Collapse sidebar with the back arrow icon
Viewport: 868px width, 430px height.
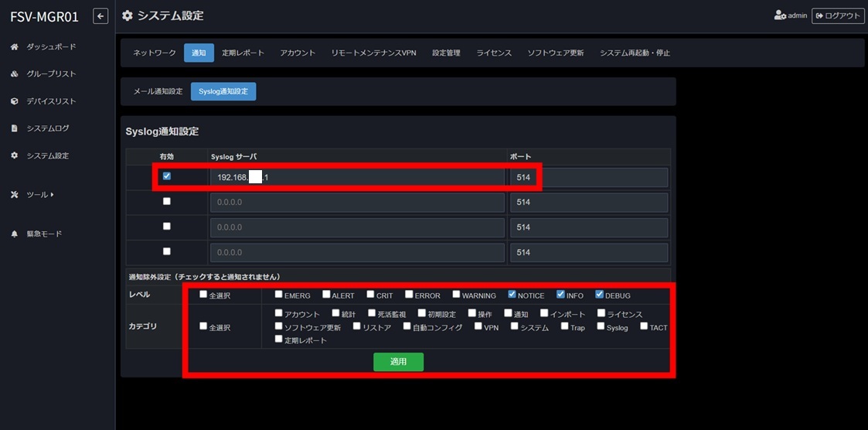100,16
